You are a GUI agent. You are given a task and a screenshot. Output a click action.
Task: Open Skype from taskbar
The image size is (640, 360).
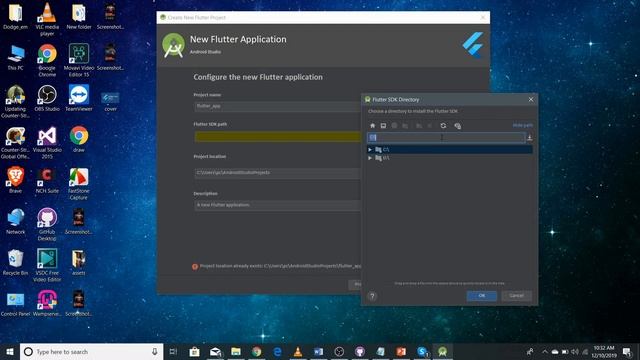(x=422, y=351)
